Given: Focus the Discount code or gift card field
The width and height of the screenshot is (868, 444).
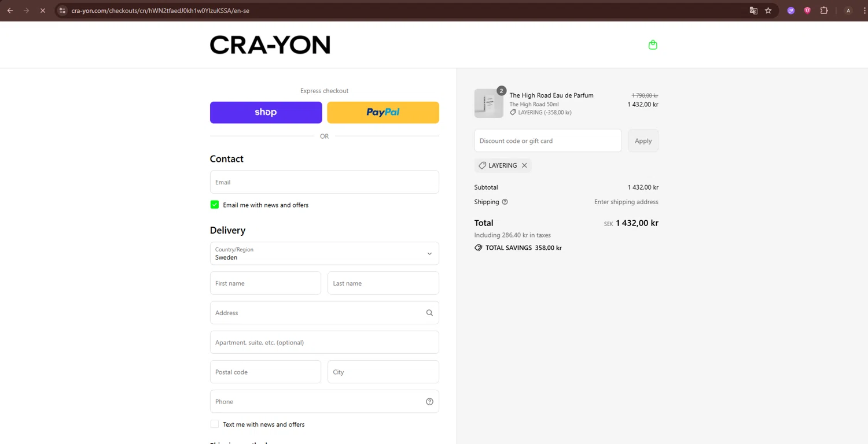Looking at the screenshot, I should (548, 140).
